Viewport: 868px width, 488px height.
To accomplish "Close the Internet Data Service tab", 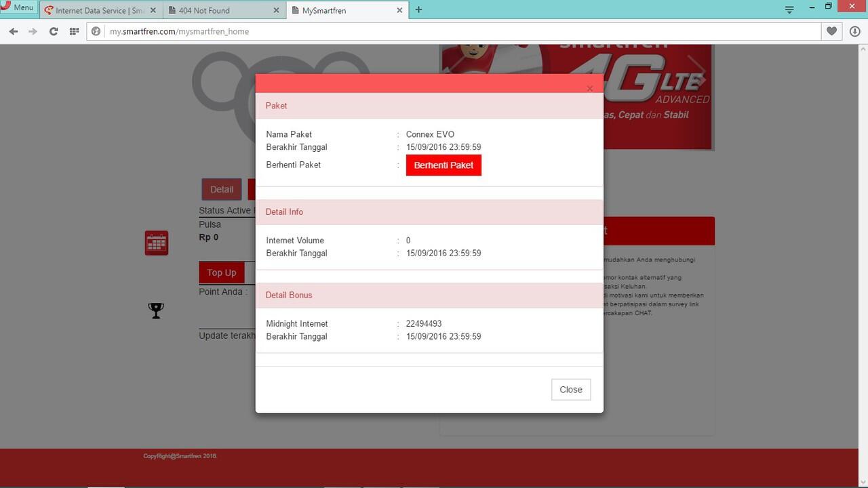I will (x=153, y=10).
